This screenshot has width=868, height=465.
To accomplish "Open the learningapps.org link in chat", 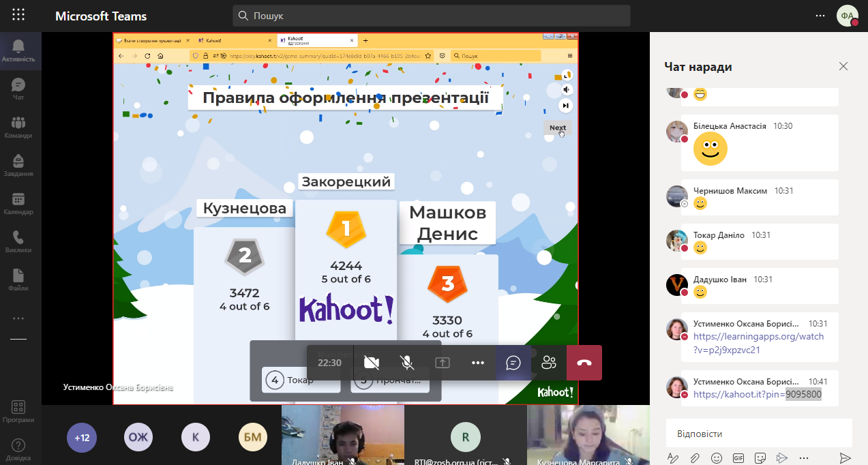I will (x=759, y=343).
